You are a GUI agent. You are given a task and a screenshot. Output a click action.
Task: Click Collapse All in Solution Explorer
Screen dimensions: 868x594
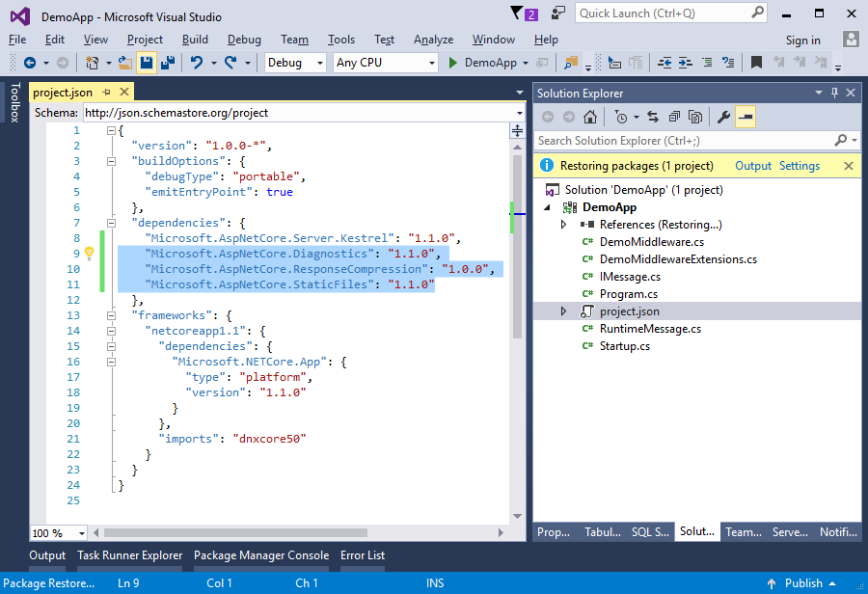(x=674, y=117)
